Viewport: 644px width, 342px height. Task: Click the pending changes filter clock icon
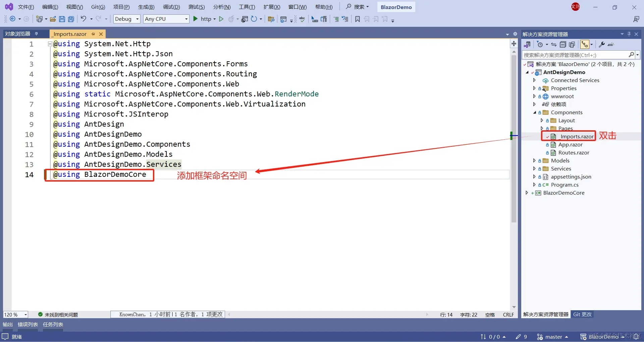click(x=540, y=45)
